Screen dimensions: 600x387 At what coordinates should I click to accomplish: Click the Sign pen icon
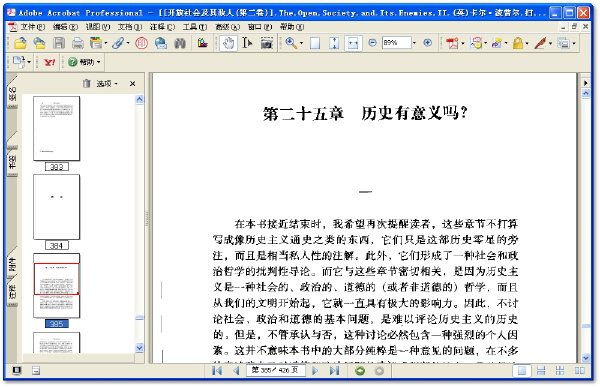pos(540,42)
